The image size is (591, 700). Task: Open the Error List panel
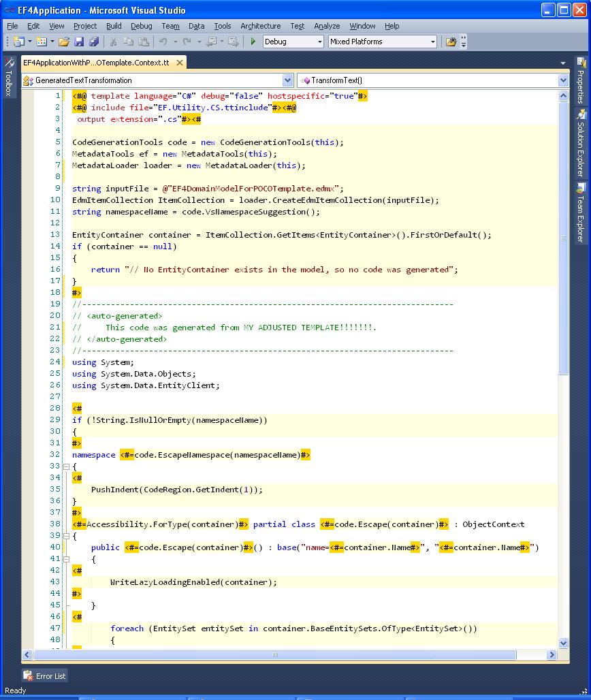[x=45, y=676]
